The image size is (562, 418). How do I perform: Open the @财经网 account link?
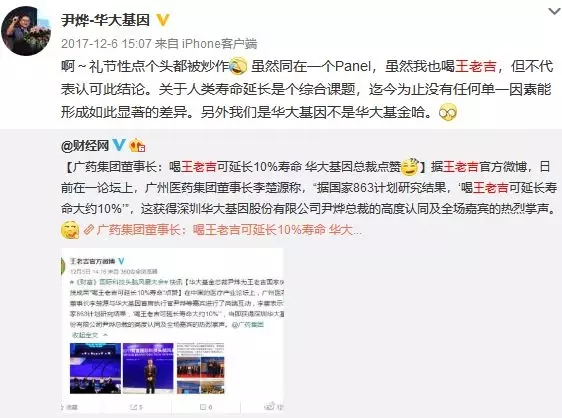(x=85, y=146)
